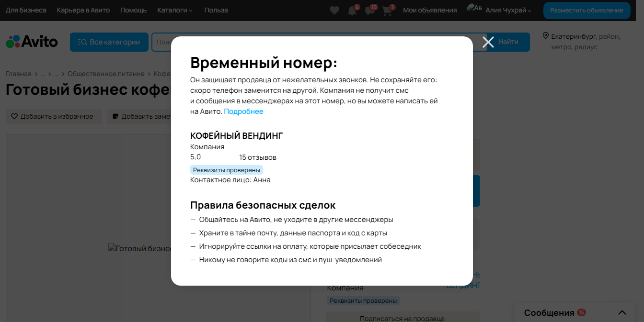Click Правила безопасных сделок heading
644x322 pixels.
point(263,205)
